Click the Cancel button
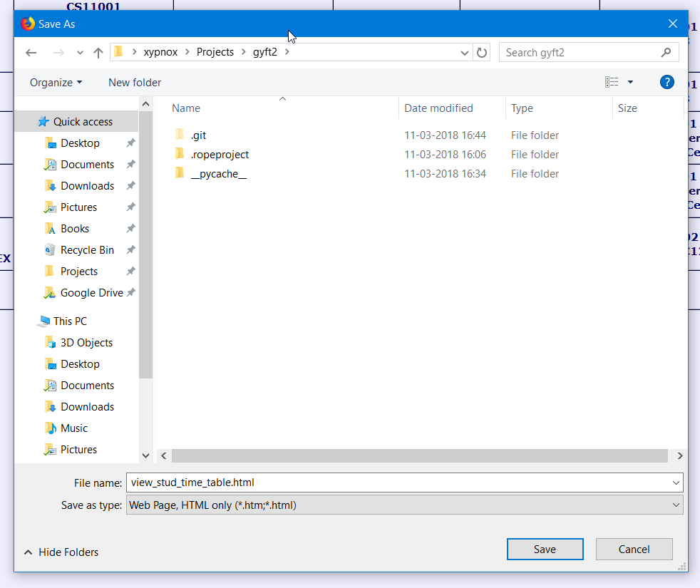This screenshot has width=700, height=588. click(634, 550)
